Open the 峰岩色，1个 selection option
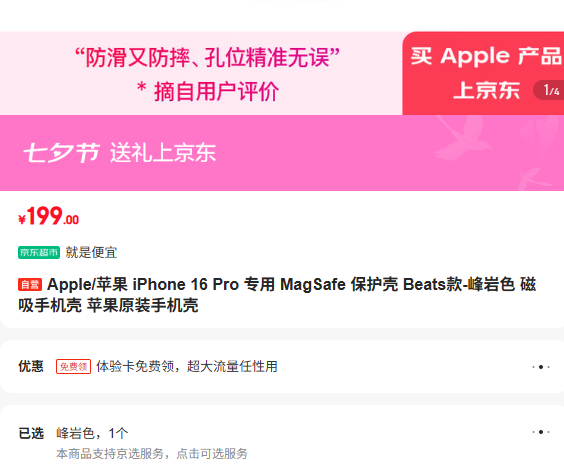This screenshot has width=564, height=475. 92,433
